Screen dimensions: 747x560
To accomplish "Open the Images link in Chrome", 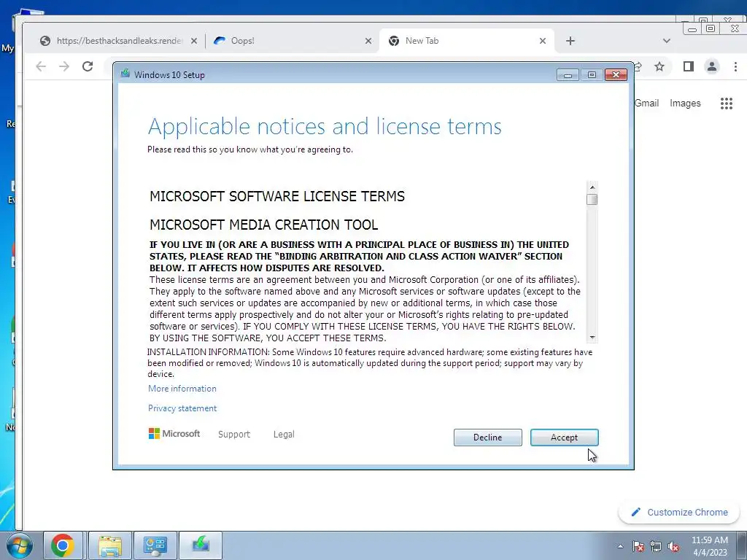I will (685, 103).
